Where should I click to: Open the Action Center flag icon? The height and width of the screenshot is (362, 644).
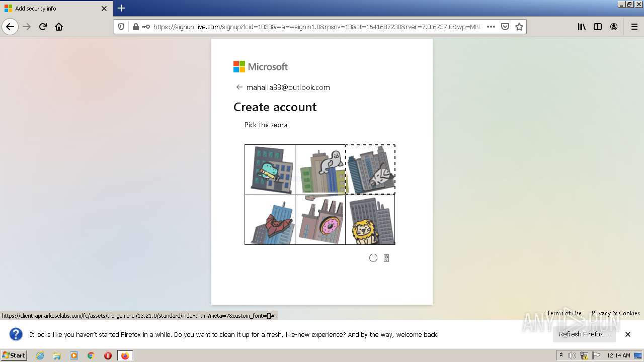(595, 355)
